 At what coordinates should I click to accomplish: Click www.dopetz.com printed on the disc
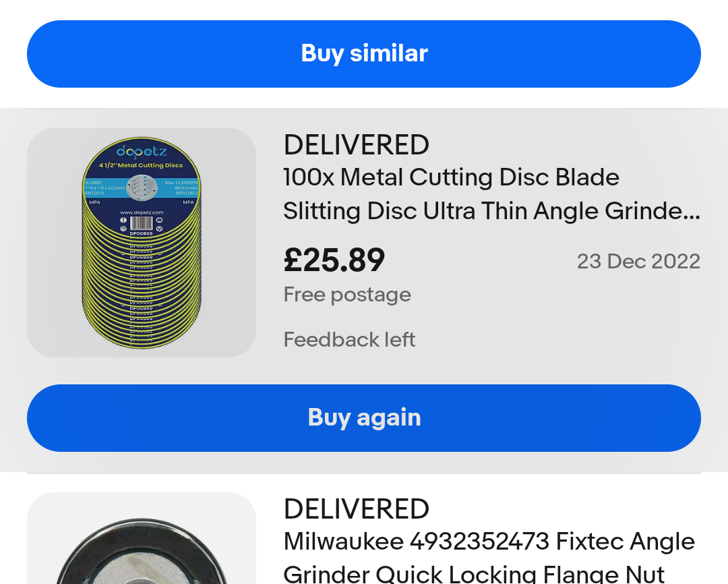pyautogui.click(x=142, y=212)
